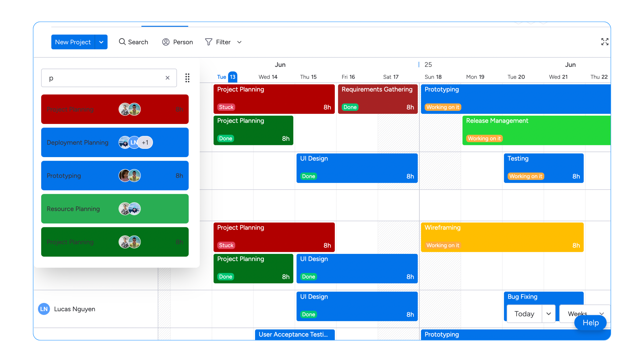This screenshot has width=644, height=362.
Task: Click the Today button
Action: tap(524, 314)
